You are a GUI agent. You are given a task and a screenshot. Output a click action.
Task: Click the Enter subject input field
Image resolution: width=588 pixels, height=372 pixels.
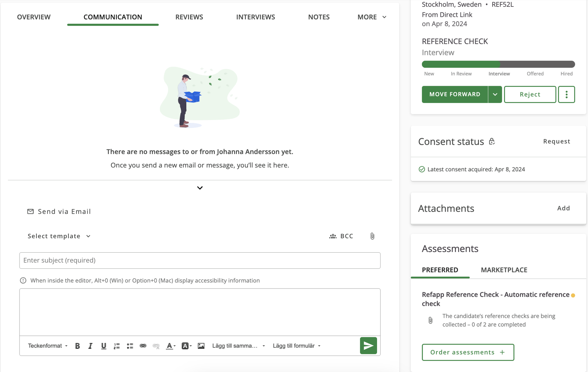pyautogui.click(x=200, y=261)
